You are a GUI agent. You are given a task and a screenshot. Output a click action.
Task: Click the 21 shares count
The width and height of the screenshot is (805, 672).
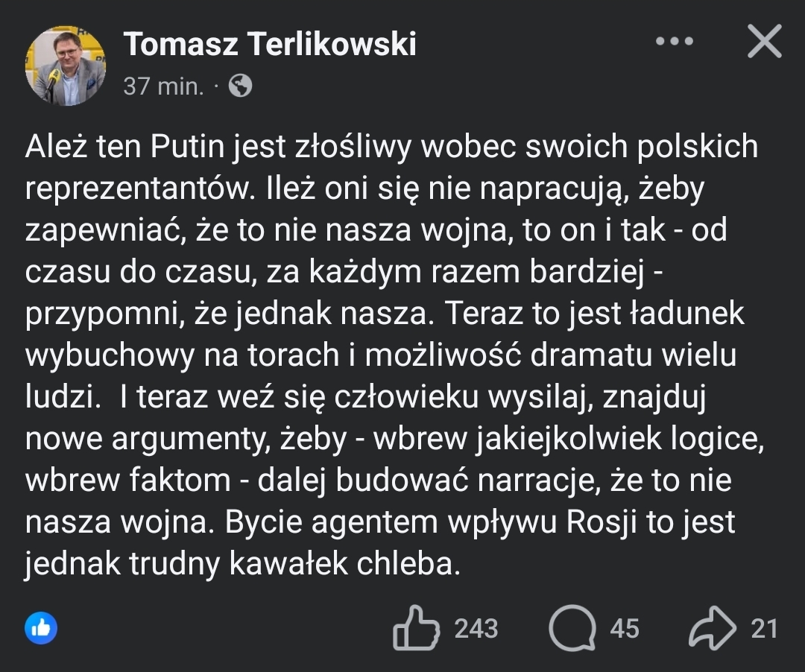764,628
